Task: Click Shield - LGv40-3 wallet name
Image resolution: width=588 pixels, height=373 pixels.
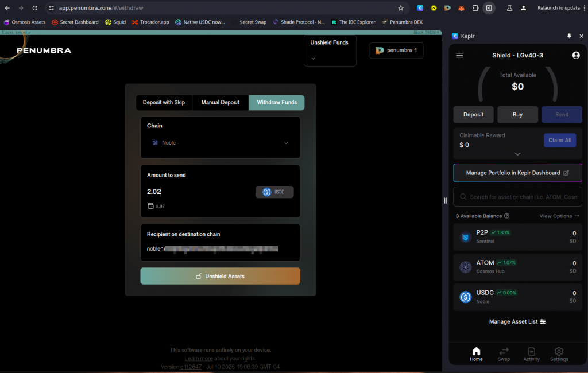Action: [x=517, y=56]
